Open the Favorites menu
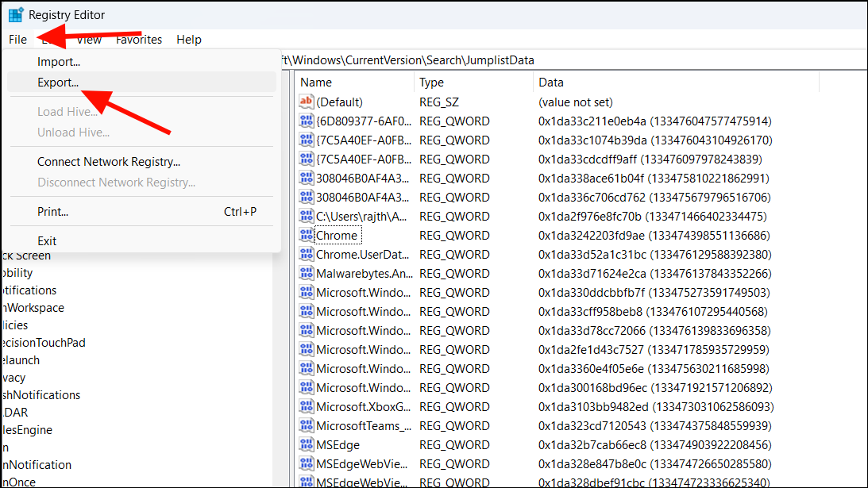This screenshot has width=868, height=488. [139, 39]
